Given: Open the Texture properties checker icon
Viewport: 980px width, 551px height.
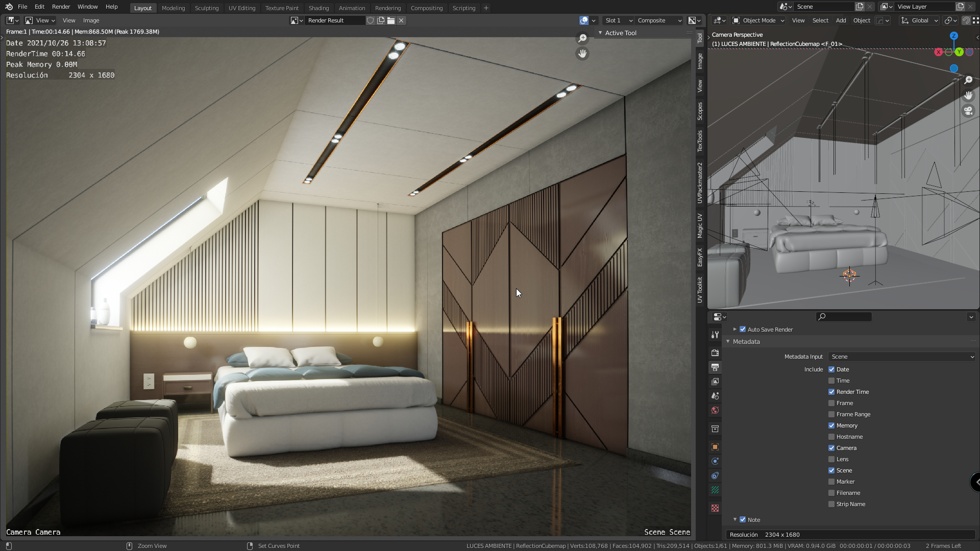Looking at the screenshot, I should click(715, 509).
